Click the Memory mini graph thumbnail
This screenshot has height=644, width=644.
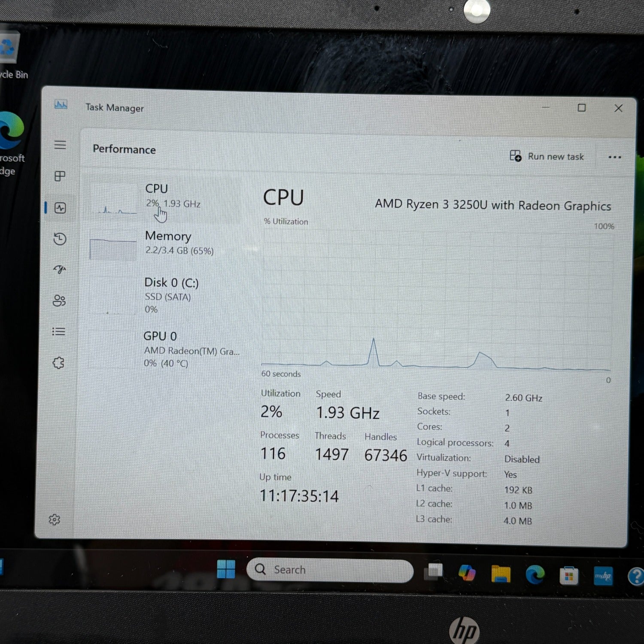(113, 246)
